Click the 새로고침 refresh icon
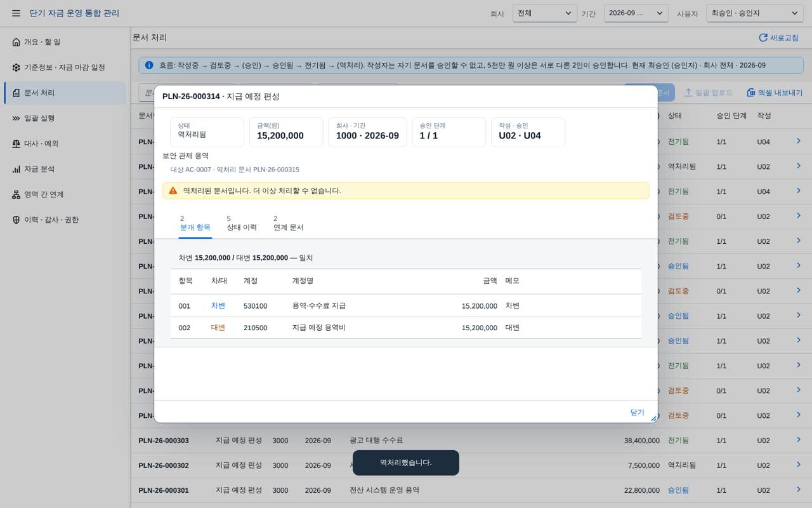 [x=763, y=38]
